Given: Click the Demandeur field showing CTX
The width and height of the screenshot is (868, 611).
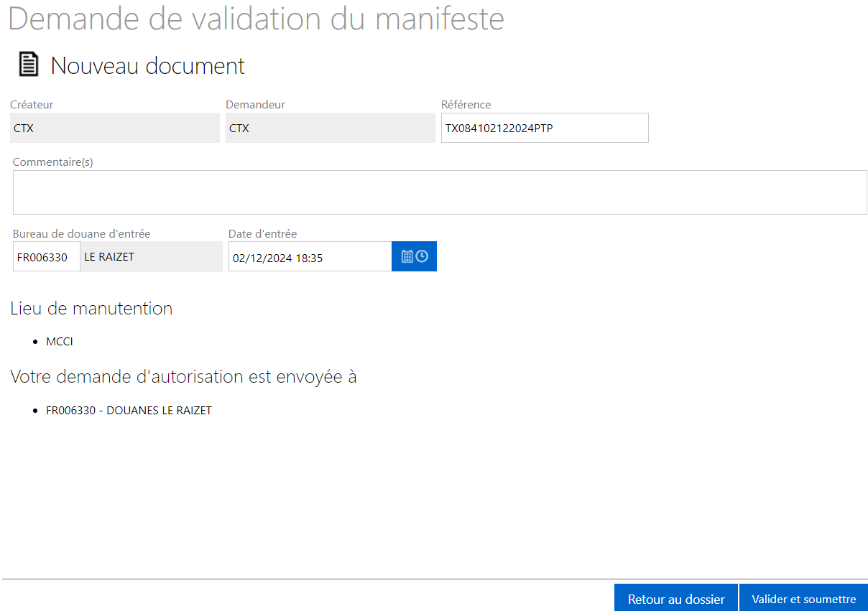Looking at the screenshot, I should [x=330, y=129].
